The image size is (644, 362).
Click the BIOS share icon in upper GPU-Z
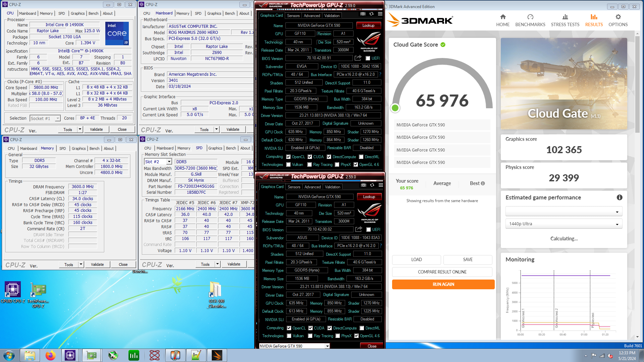[358, 58]
